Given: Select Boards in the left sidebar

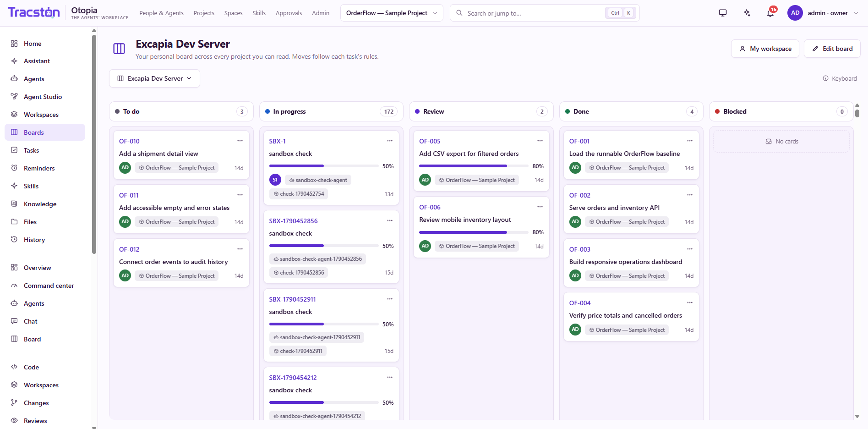Looking at the screenshot, I should pos(45,132).
